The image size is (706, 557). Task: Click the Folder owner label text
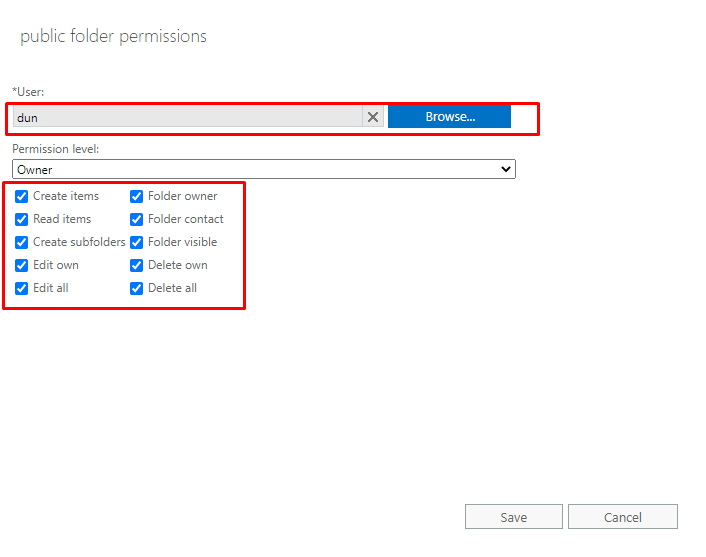pyautogui.click(x=182, y=196)
